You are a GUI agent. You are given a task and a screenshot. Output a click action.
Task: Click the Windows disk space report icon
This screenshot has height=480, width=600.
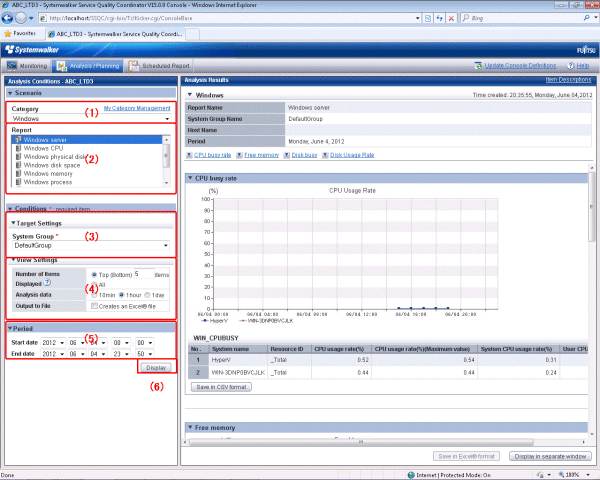pos(18,165)
